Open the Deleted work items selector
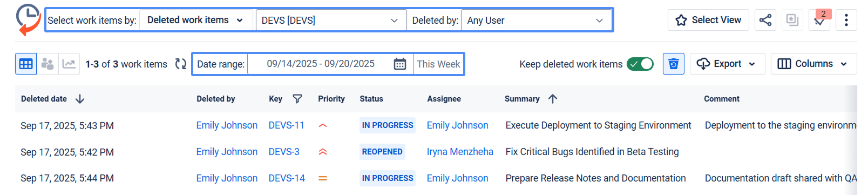Screen dimensions: 868x195 (x=196, y=20)
